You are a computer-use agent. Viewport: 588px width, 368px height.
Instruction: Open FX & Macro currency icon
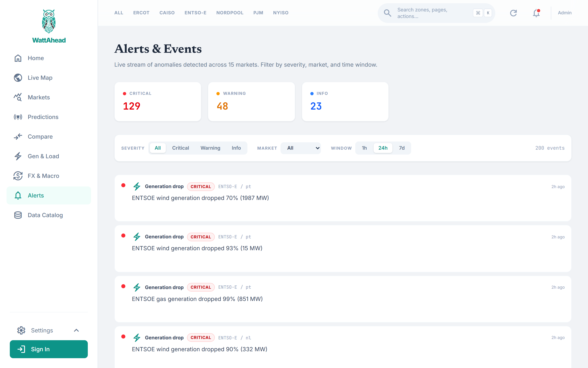(x=18, y=176)
